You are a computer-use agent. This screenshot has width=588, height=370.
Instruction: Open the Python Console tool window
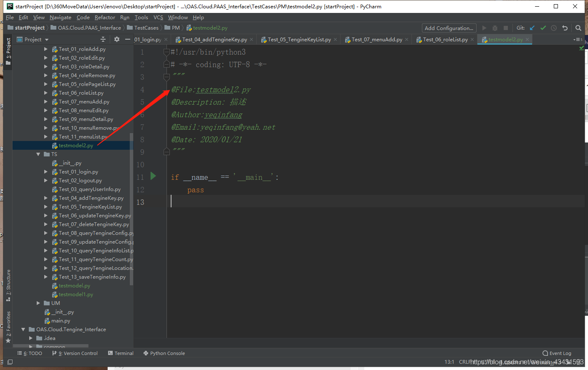164,353
